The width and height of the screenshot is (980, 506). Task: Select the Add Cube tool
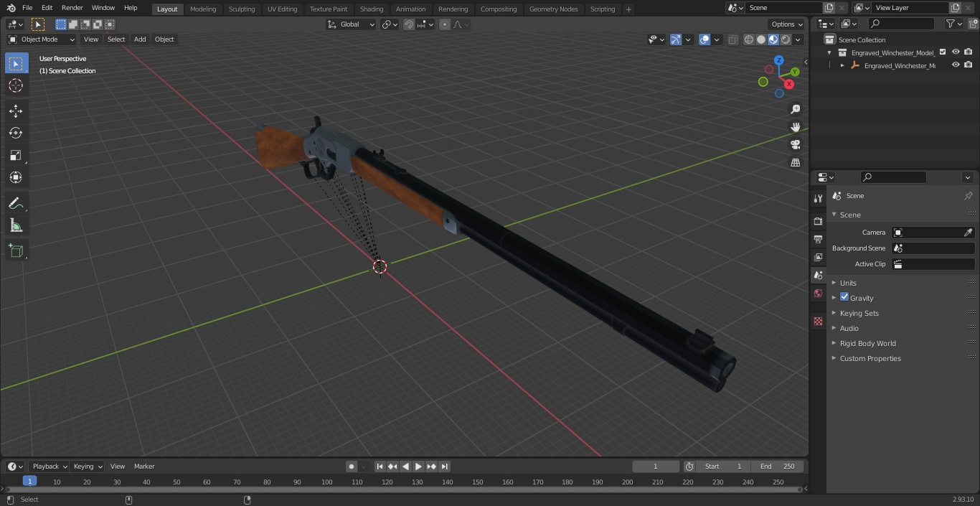point(16,250)
